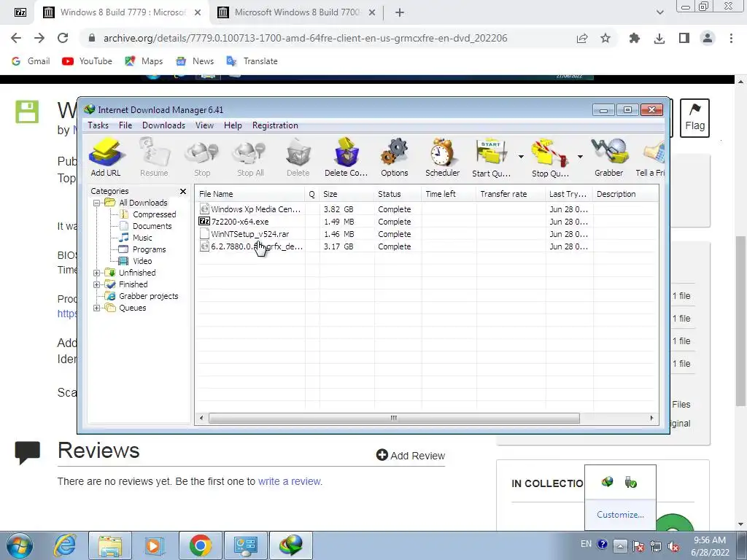The height and width of the screenshot is (560, 747).
Task: Click the volume icon in system tray
Action: point(673,546)
